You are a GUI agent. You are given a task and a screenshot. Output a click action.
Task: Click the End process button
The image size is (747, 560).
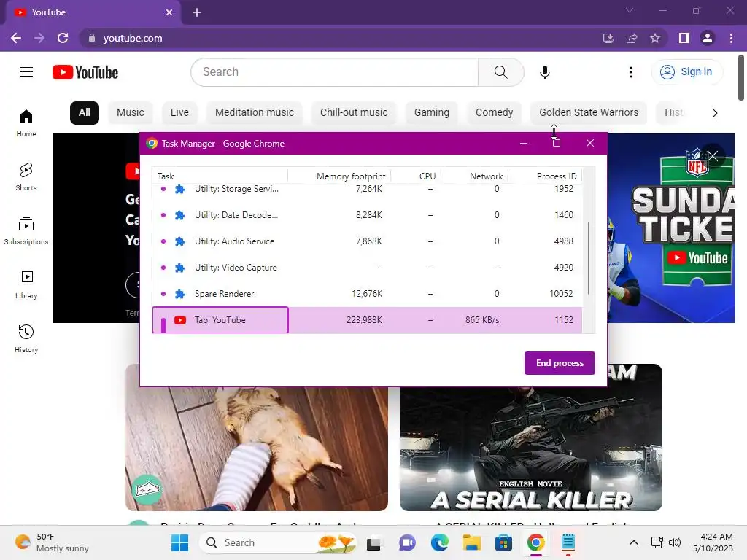[560, 363]
